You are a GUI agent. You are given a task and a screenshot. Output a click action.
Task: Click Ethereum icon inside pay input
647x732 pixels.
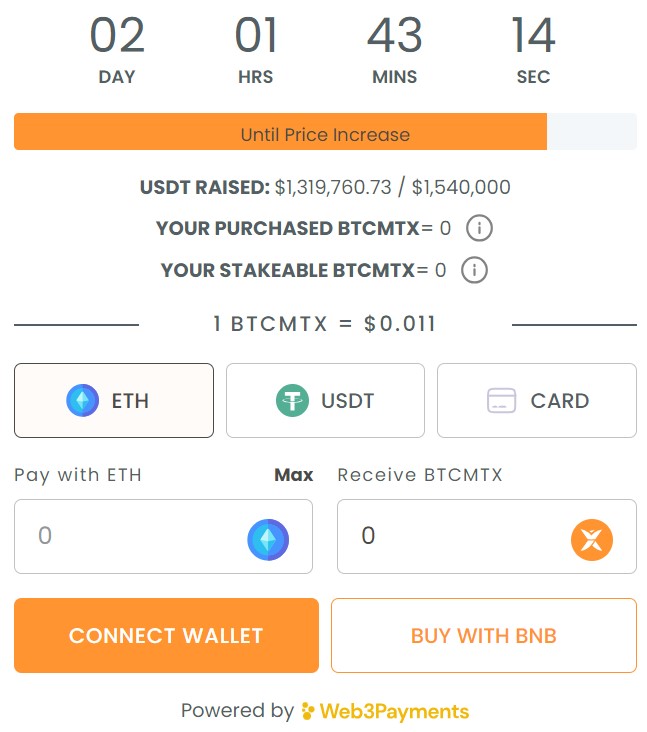268,539
